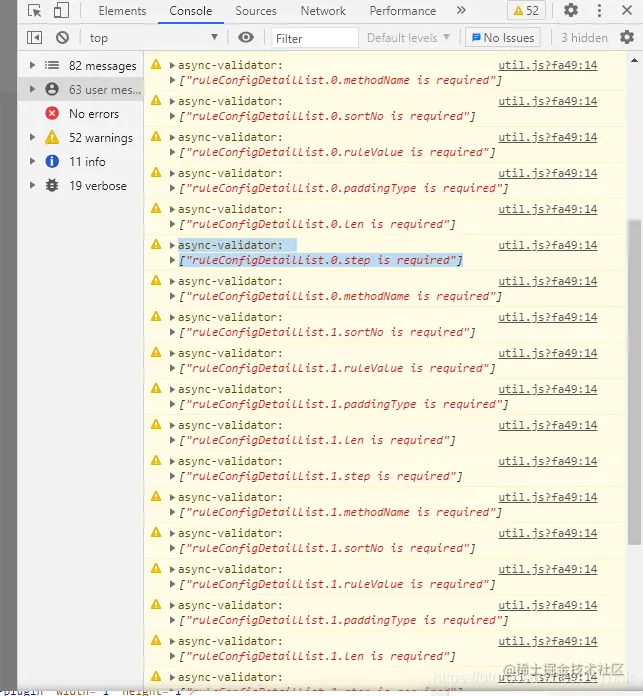Expand 0.ruleValue is required array
The width and height of the screenshot is (643, 696).
pyautogui.click(x=172, y=152)
